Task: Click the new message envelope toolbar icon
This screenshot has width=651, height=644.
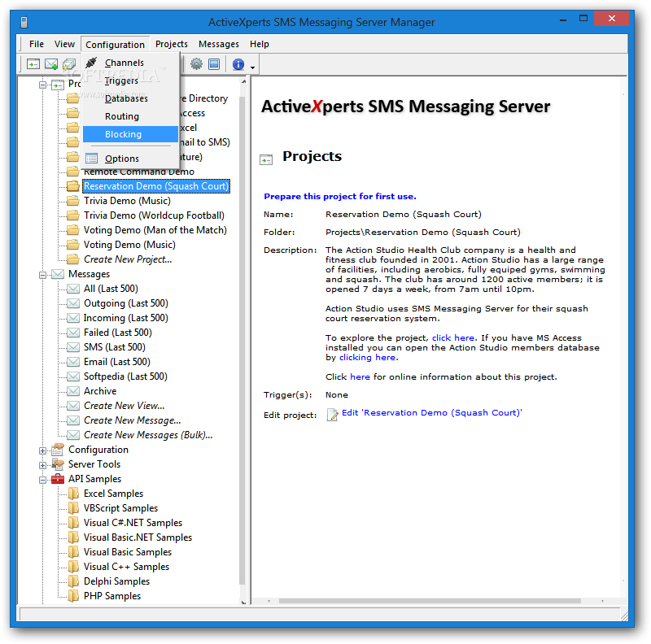Action: coord(51,64)
